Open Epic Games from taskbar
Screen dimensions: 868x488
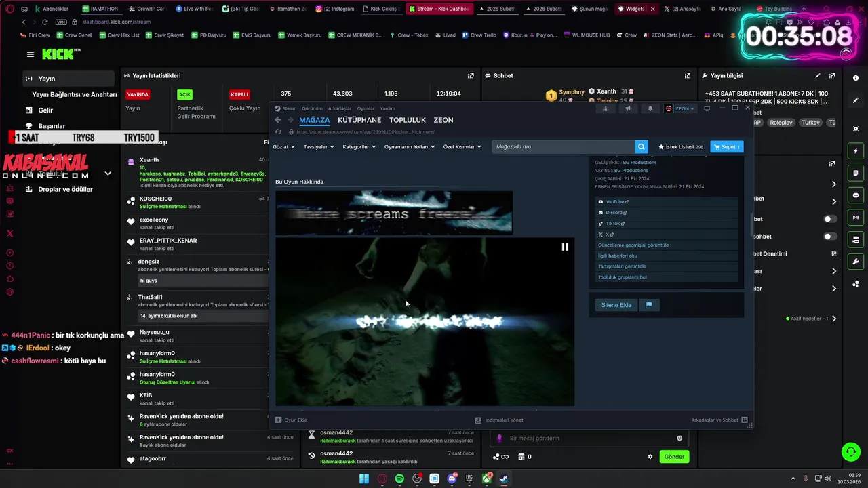(469, 479)
